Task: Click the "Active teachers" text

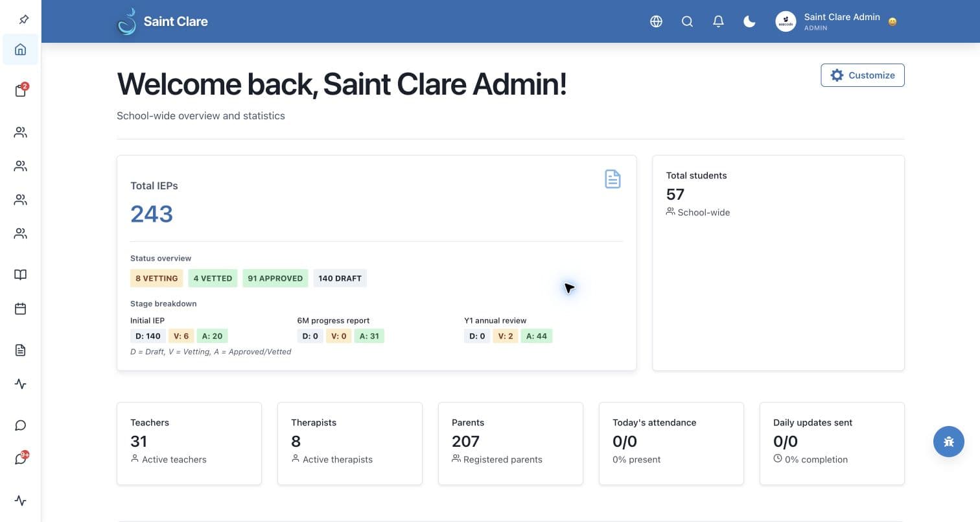Action: [x=174, y=459]
